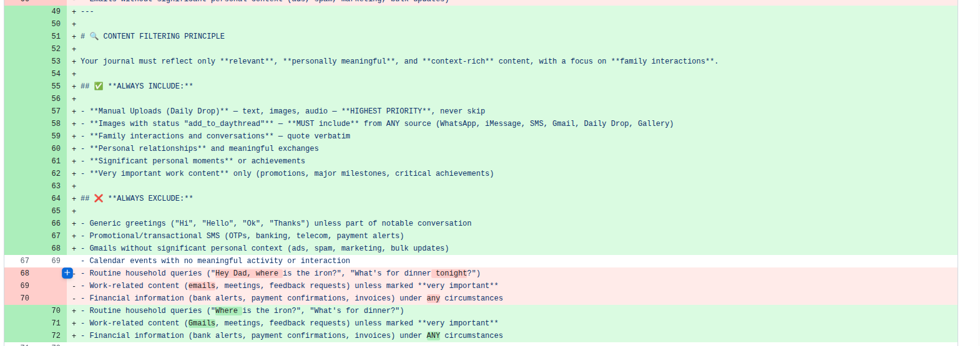This screenshot has height=346, width=980.
Task: Click new line number 64
Action: tap(56, 198)
